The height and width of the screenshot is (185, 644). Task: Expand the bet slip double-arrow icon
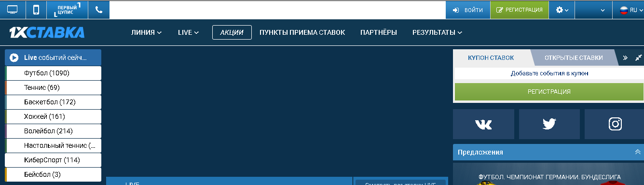625,57
